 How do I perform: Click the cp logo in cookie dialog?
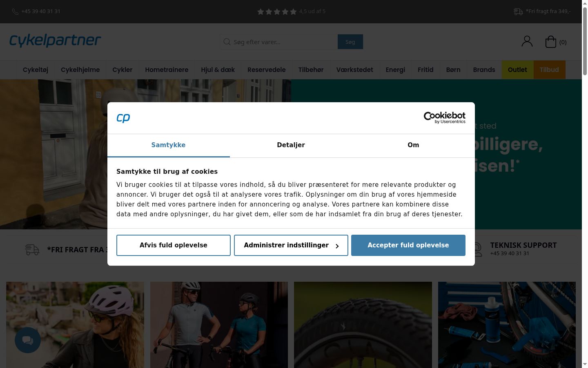tap(123, 118)
